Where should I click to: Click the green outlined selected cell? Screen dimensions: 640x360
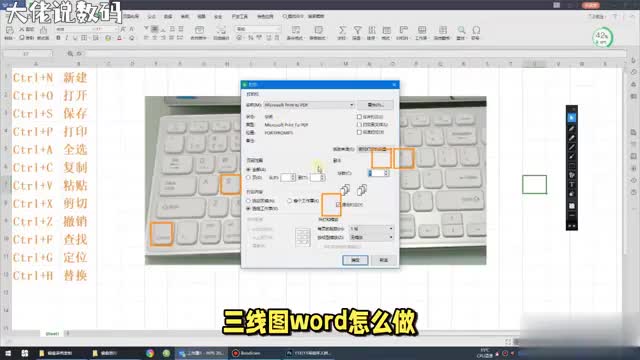534,184
